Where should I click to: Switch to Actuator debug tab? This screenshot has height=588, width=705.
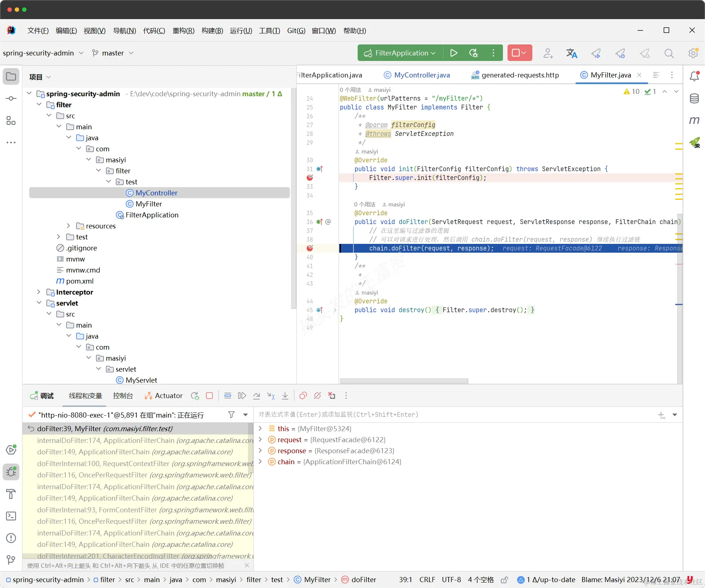163,396
